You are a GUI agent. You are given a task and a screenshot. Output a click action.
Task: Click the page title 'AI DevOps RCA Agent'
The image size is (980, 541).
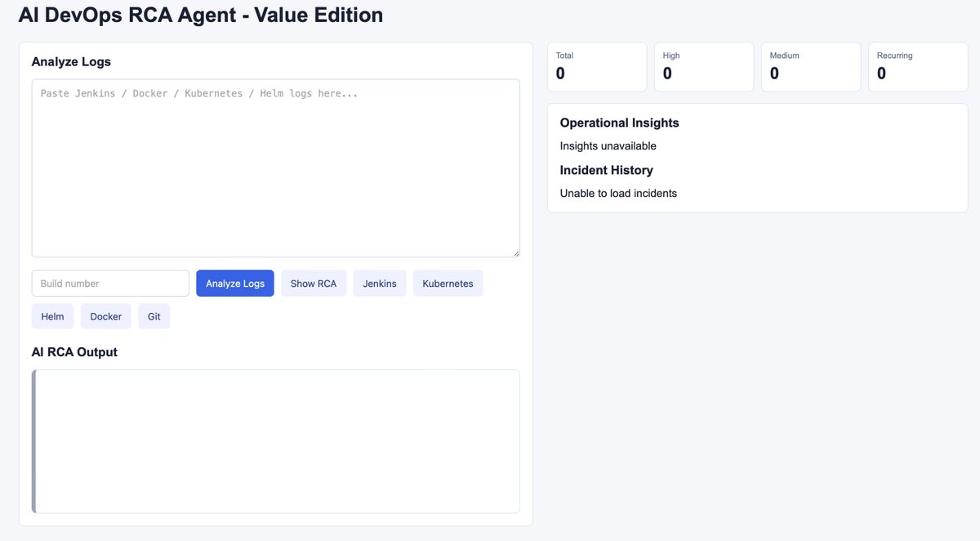tap(201, 15)
